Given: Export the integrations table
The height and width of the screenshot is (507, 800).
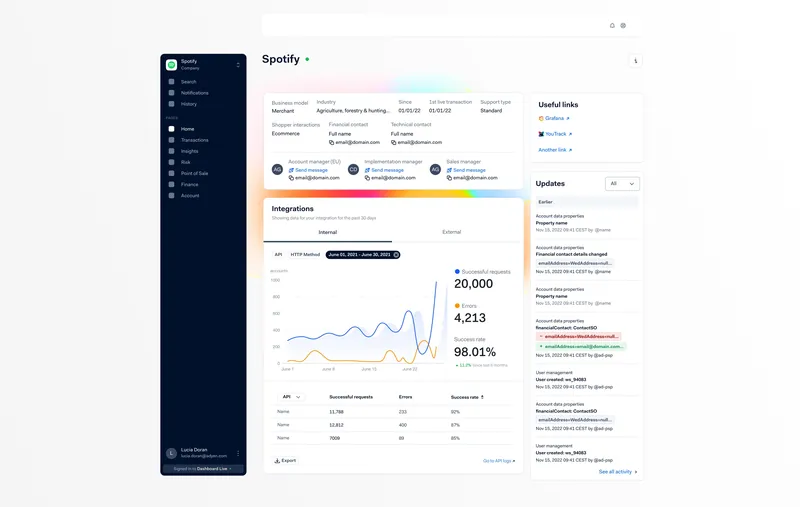Looking at the screenshot, I should point(286,461).
